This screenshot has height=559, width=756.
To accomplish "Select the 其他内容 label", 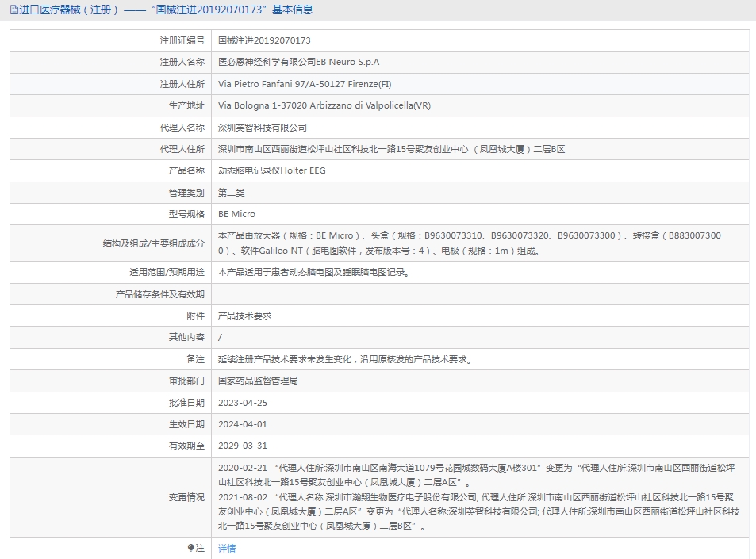I will tap(186, 337).
